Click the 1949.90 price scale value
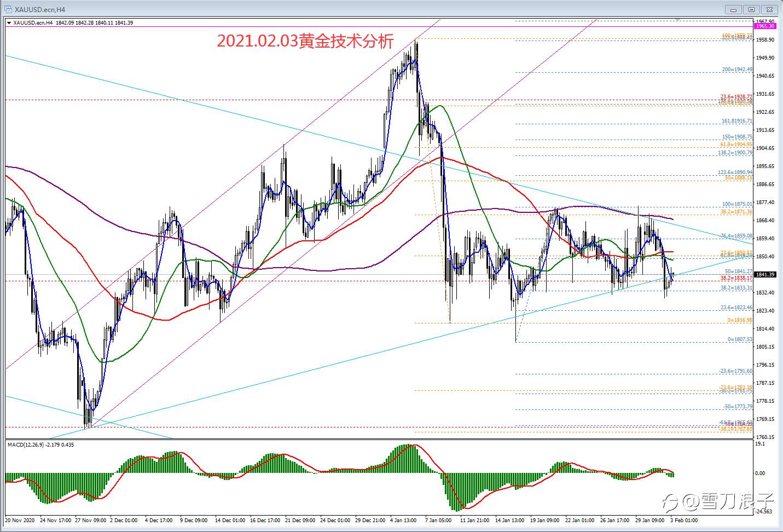Screen dimensions: 783x532 (x=765, y=58)
